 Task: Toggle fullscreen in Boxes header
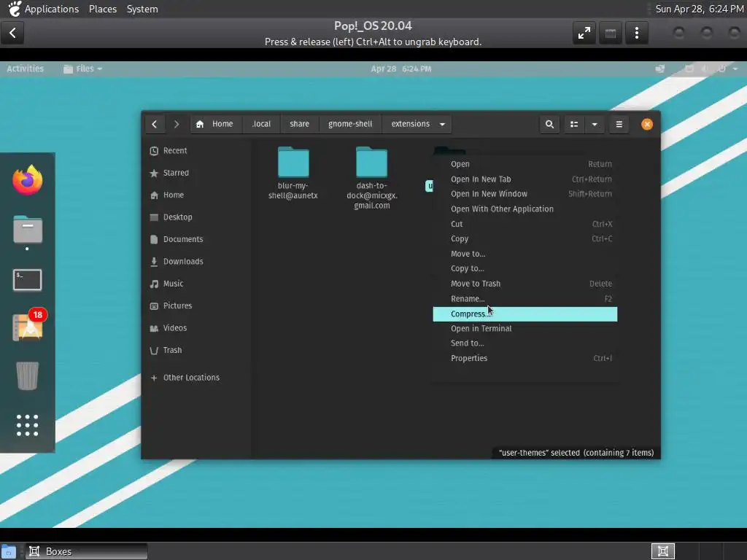(584, 33)
